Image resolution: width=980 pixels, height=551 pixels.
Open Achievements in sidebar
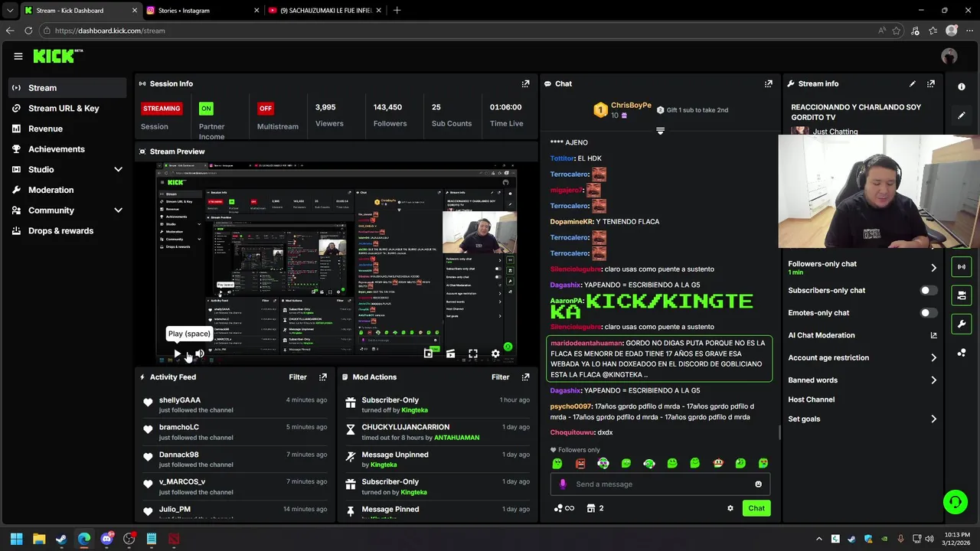67,149
